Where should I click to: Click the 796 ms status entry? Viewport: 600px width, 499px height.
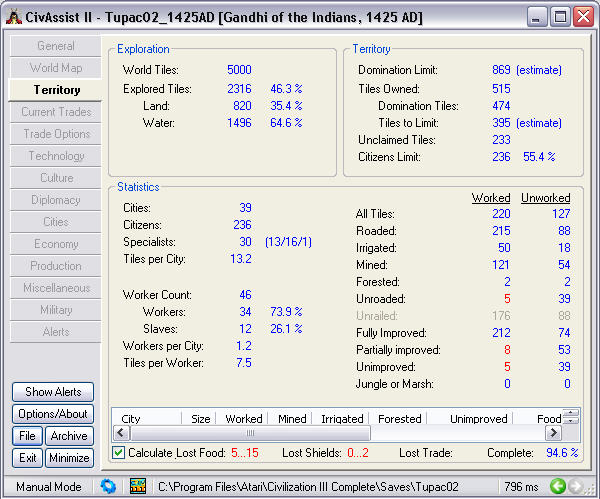[x=521, y=487]
